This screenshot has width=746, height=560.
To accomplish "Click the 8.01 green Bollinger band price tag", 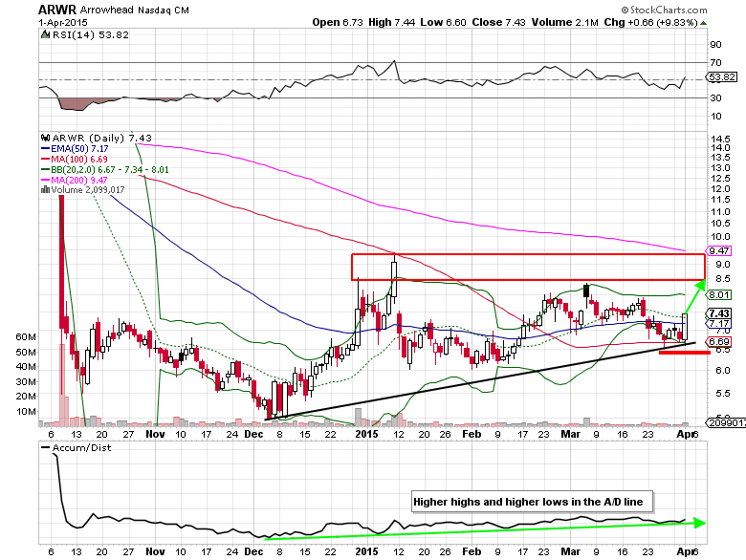I will 720,295.
